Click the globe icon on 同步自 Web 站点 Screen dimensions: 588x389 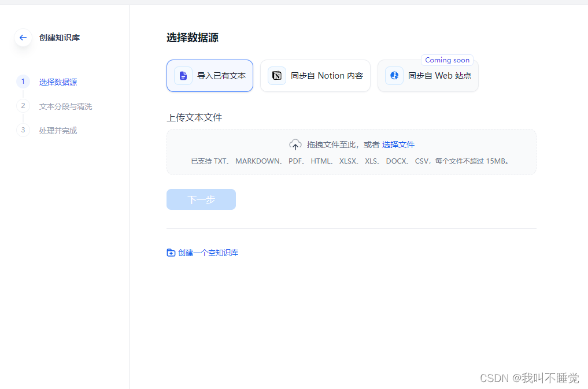click(x=394, y=75)
